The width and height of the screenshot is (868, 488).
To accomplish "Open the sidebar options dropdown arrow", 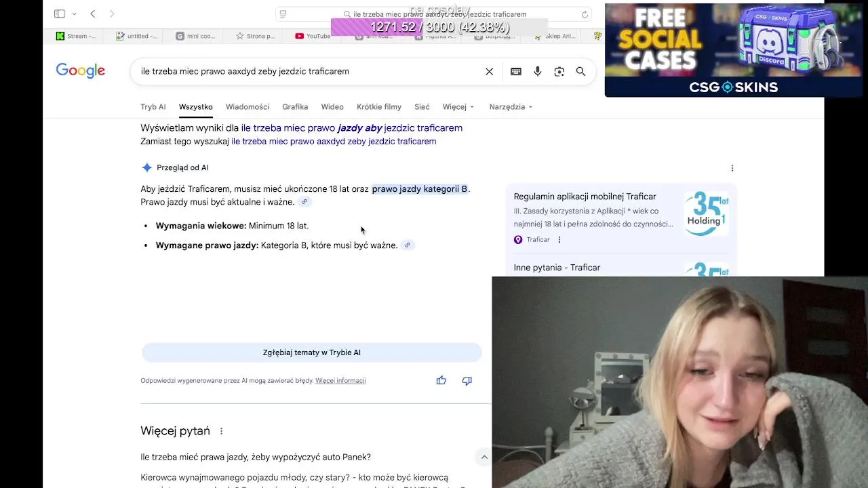I will [74, 14].
